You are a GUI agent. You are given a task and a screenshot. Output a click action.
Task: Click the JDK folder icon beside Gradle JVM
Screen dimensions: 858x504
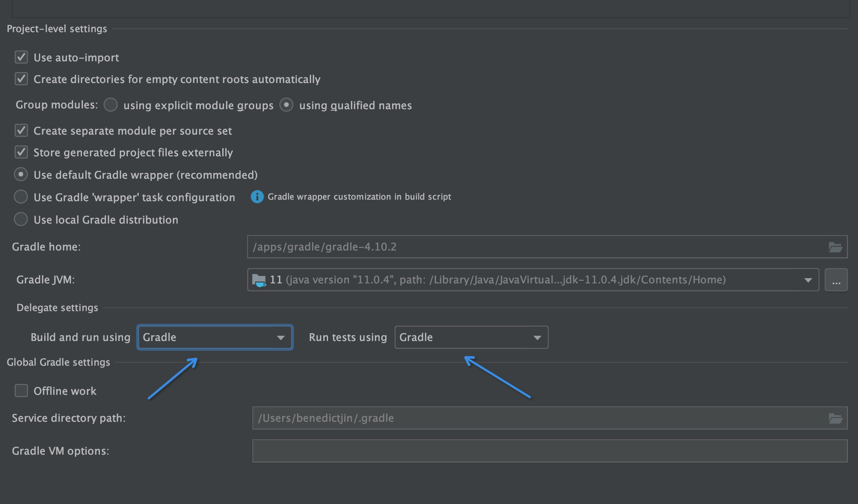point(259,279)
